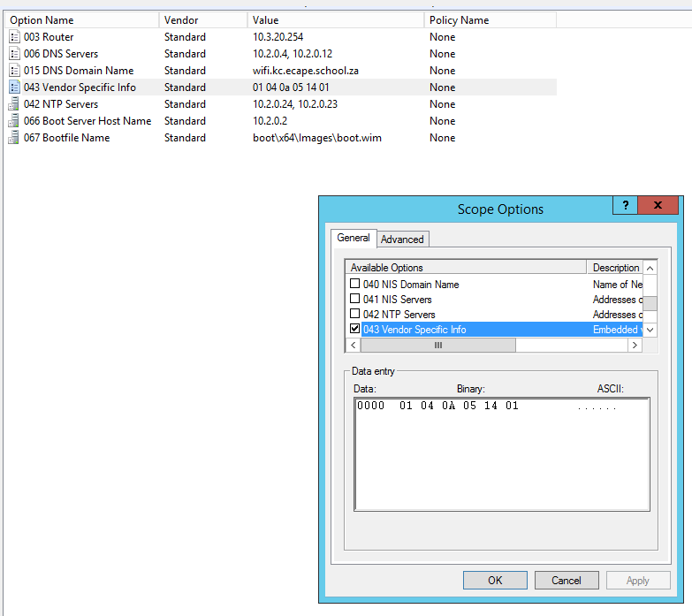Screen dimensions: 692x616
Task: Switch to the Advanced tab
Action: coord(402,240)
